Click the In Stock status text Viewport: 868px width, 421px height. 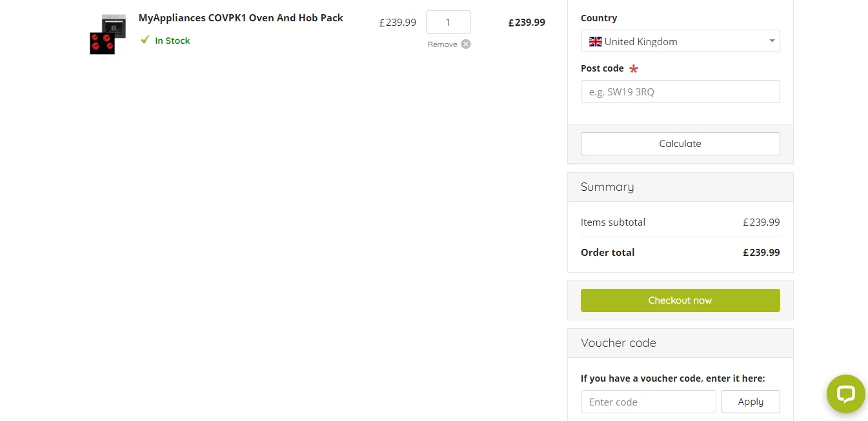coord(172,41)
